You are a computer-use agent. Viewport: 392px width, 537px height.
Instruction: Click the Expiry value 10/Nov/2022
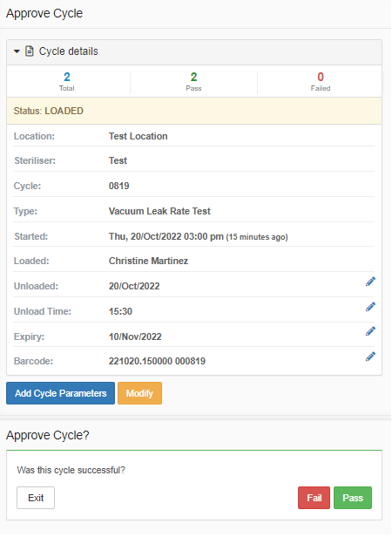(x=136, y=337)
